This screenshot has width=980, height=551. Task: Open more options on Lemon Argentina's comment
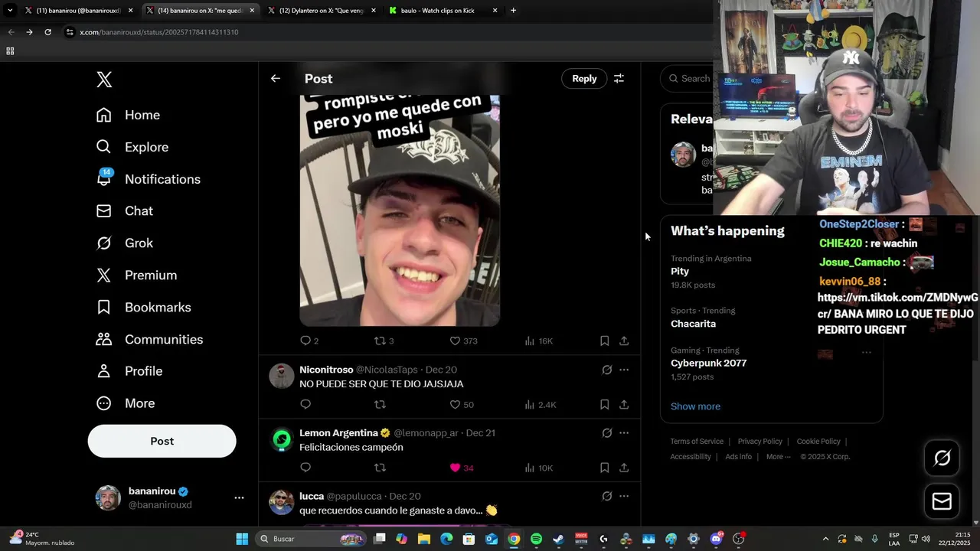tap(624, 433)
